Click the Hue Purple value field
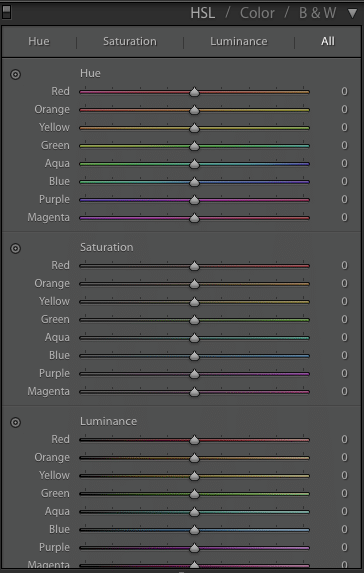This screenshot has width=364, height=573. [344, 199]
